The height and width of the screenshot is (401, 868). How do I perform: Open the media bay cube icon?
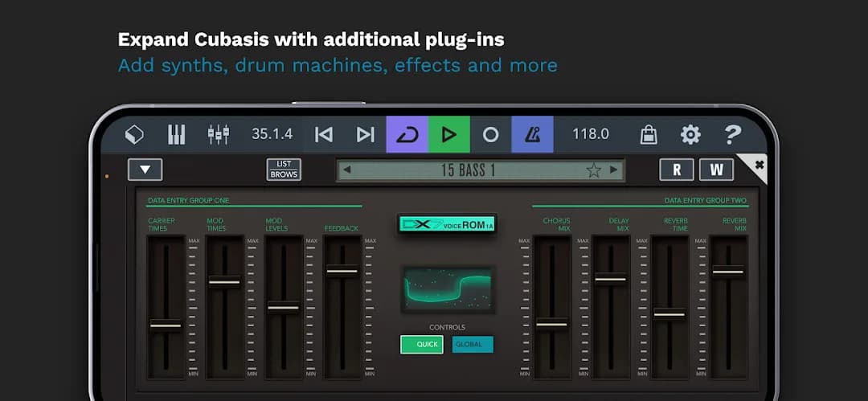pos(134,134)
